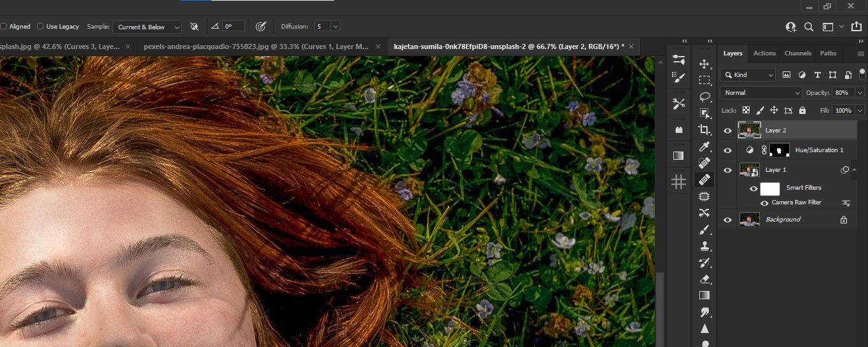The image size is (868, 347).
Task: Open the cloud user account icon
Action: (x=791, y=27)
